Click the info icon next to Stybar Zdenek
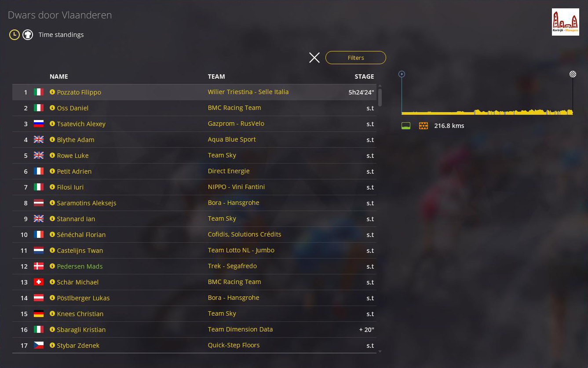 click(x=52, y=345)
